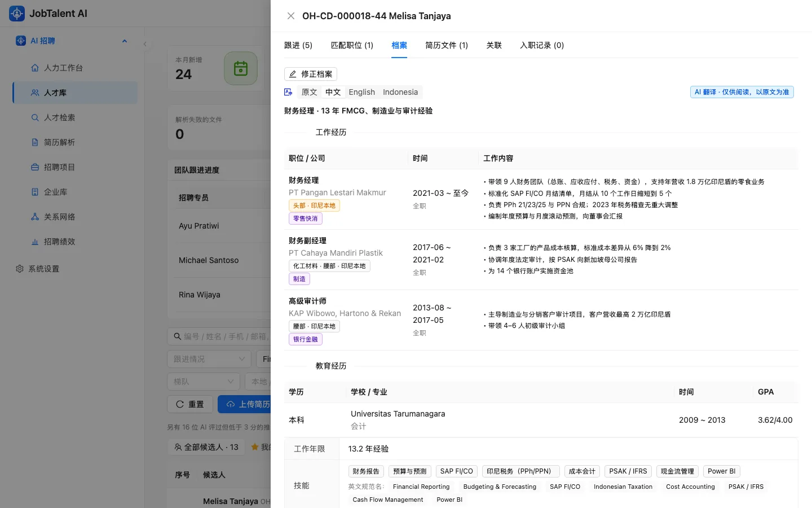Image resolution: width=812 pixels, height=508 pixels.
Task: Open 系统设置 gear in sidebar
Action: 20,269
